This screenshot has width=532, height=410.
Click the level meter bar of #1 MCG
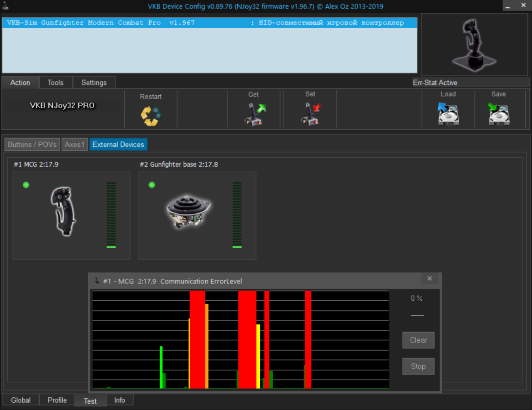point(111,215)
